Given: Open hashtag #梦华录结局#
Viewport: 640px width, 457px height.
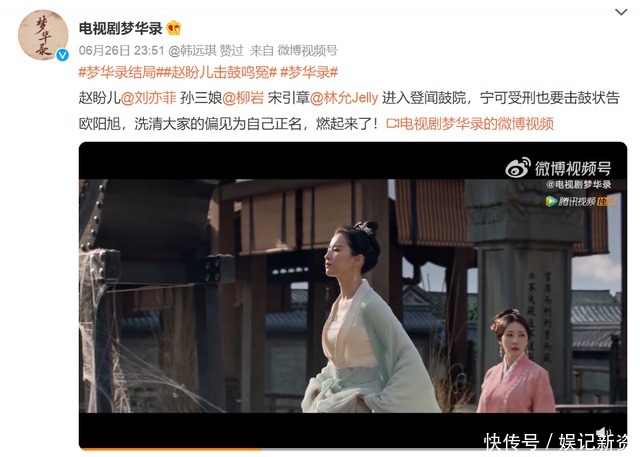Looking at the screenshot, I should [118, 72].
